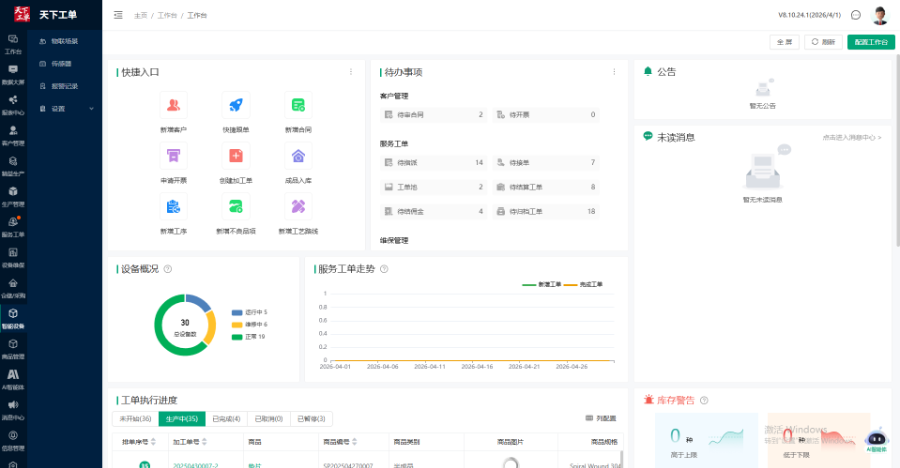Click the AI assistant robot icon

(x=877, y=438)
